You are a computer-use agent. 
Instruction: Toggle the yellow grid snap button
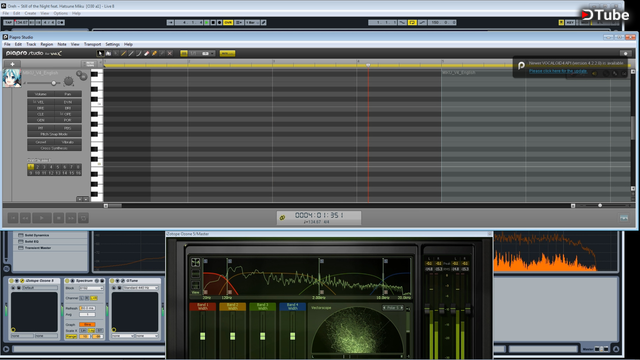184,53
